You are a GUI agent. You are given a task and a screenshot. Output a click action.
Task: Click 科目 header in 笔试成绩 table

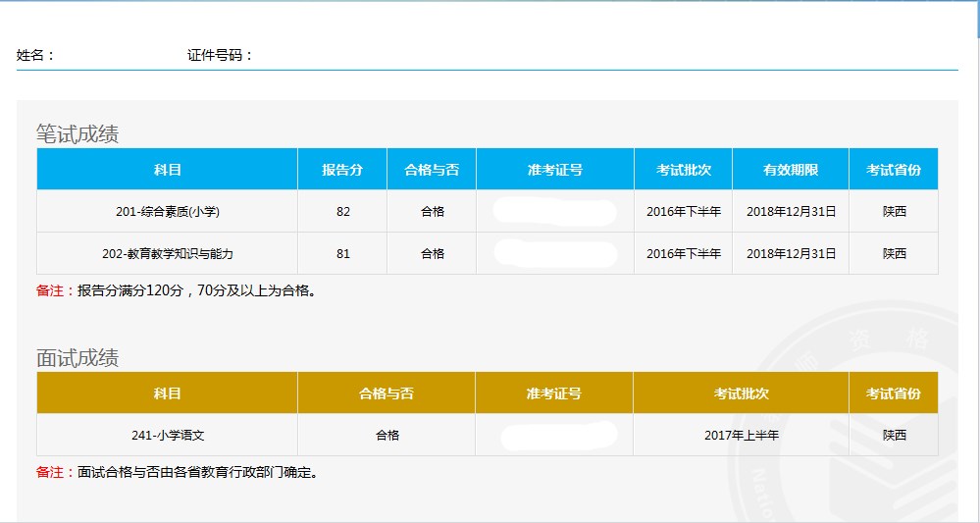coord(167,170)
